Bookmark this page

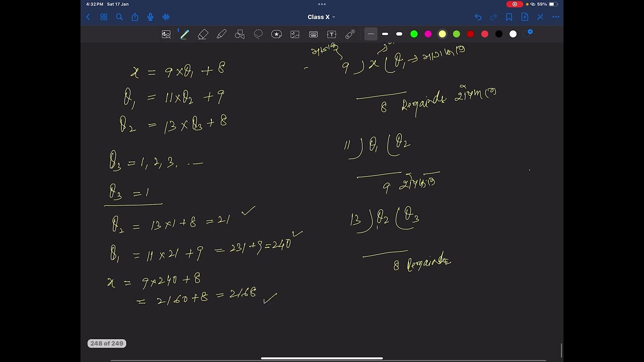(509, 17)
